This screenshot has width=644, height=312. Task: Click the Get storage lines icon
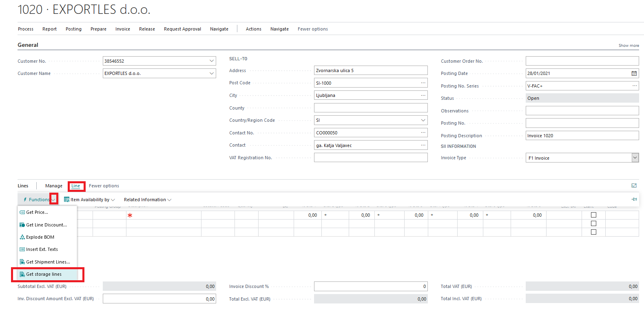click(x=22, y=274)
